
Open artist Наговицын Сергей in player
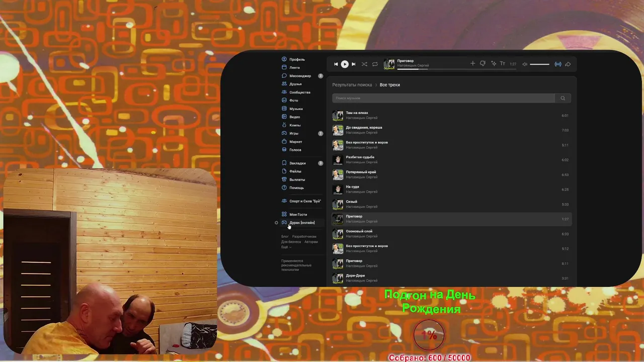point(413,66)
